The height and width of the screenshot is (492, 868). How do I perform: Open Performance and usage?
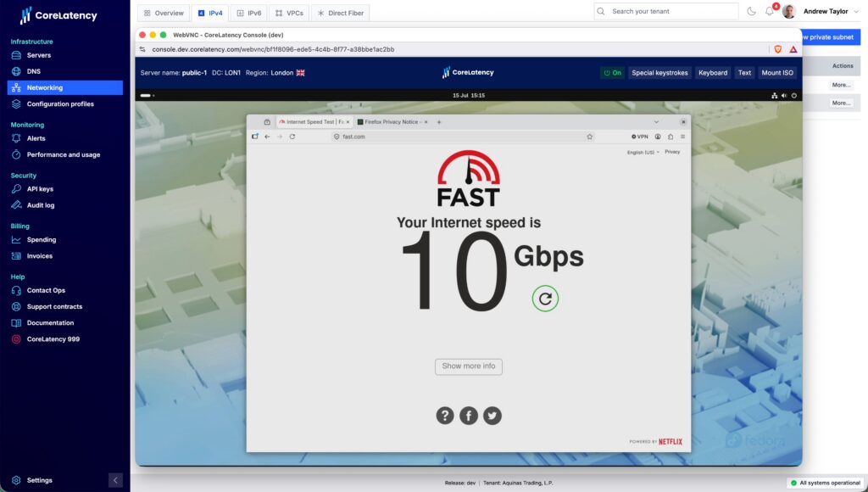coord(63,155)
